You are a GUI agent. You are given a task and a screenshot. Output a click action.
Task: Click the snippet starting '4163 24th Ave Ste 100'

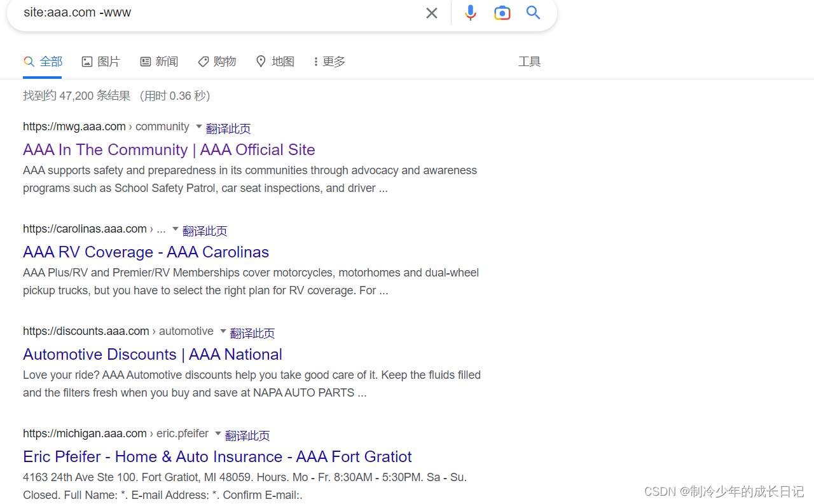245,486
